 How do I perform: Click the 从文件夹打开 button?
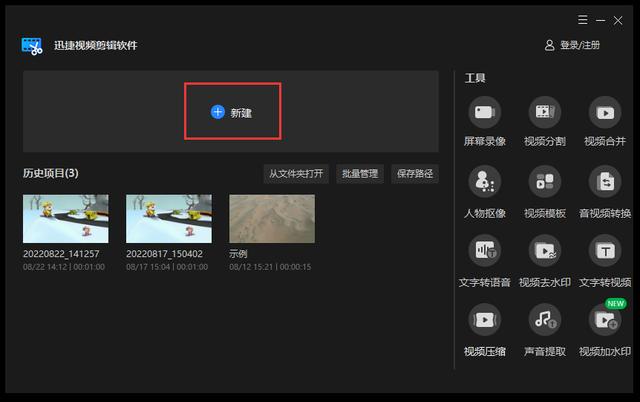coord(296,174)
